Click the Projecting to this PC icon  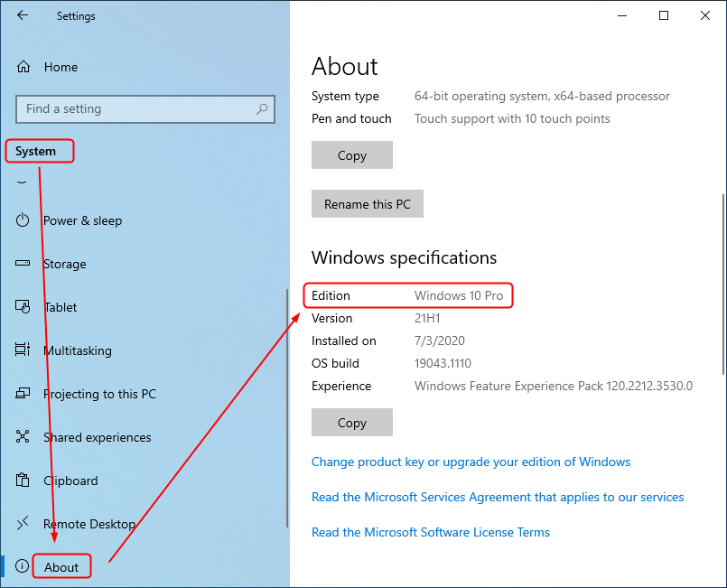(x=23, y=393)
